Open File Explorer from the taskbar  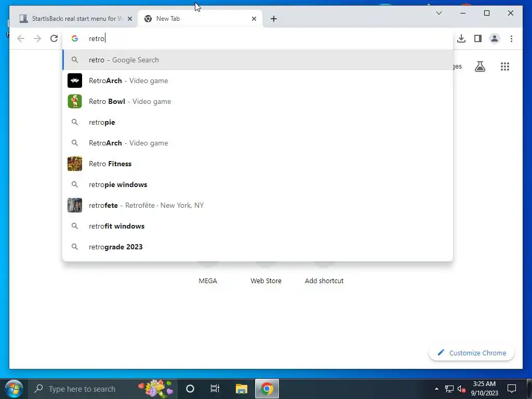point(241,389)
